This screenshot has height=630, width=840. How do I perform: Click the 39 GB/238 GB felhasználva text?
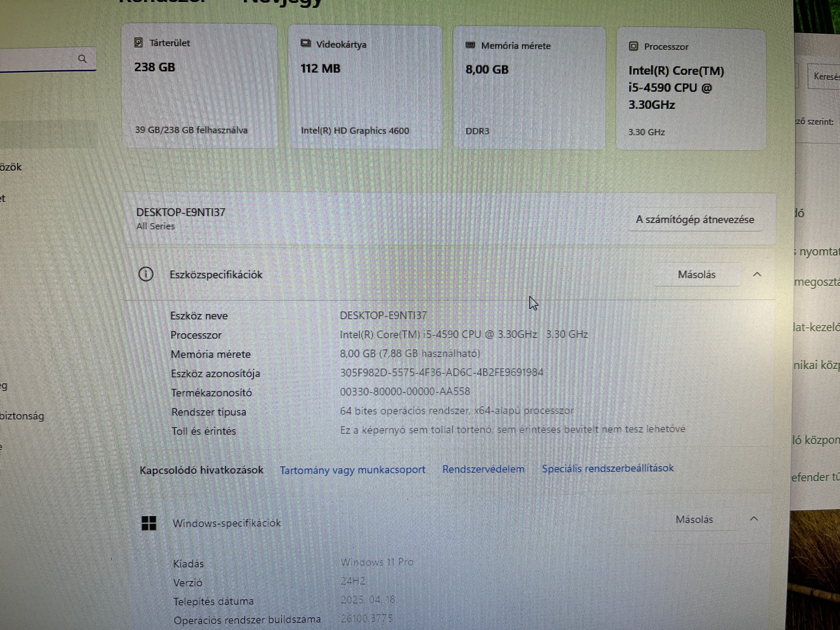pyautogui.click(x=191, y=130)
